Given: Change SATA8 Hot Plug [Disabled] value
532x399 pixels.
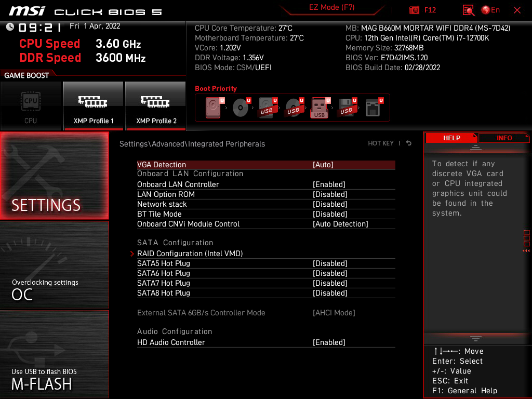Looking at the screenshot, I should coord(330,293).
